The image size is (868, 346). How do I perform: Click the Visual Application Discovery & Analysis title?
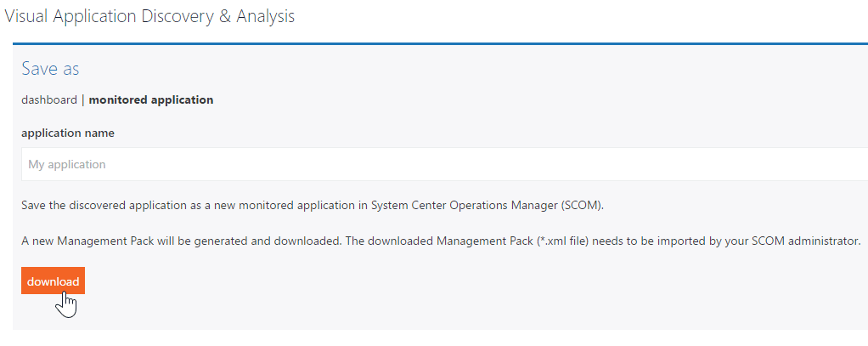tap(149, 16)
